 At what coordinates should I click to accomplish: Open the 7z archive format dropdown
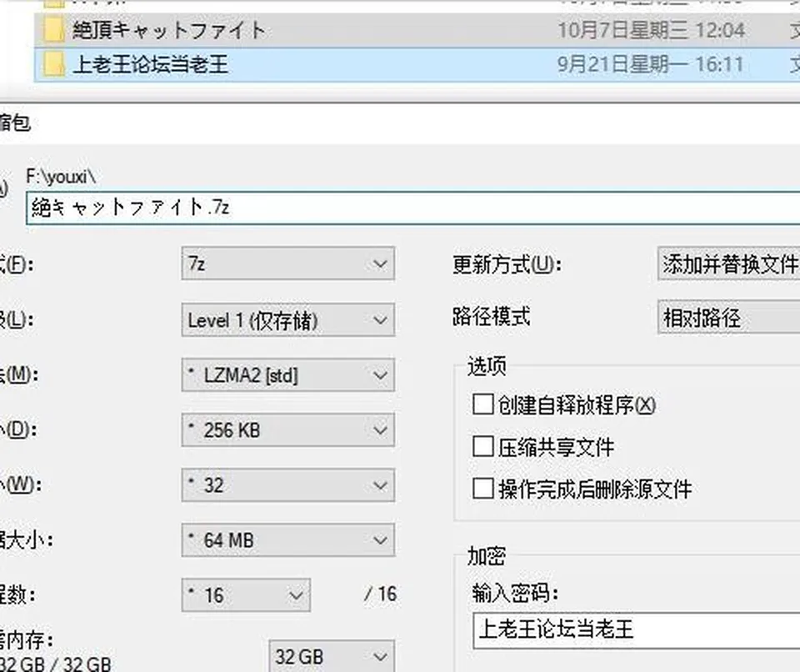click(287, 263)
